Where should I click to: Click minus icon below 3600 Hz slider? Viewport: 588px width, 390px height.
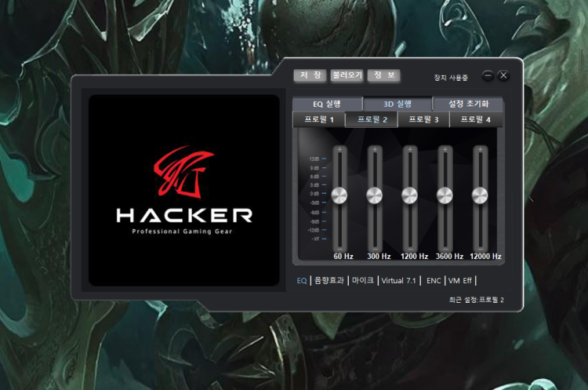445,249
